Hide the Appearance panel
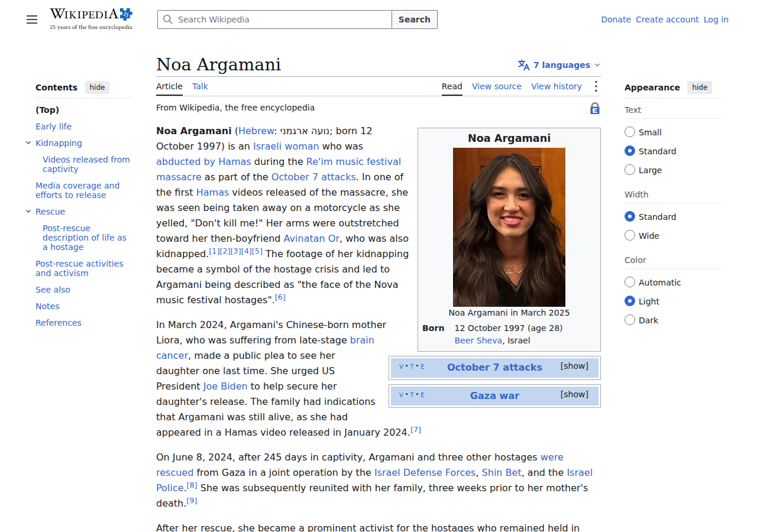This screenshot has height=532, width=757. coord(700,87)
